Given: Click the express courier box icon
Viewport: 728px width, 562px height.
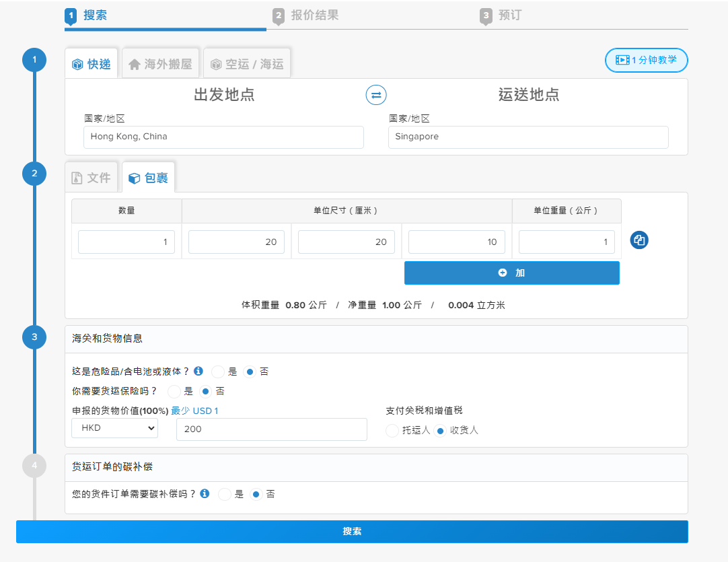Looking at the screenshot, I should [x=77, y=64].
